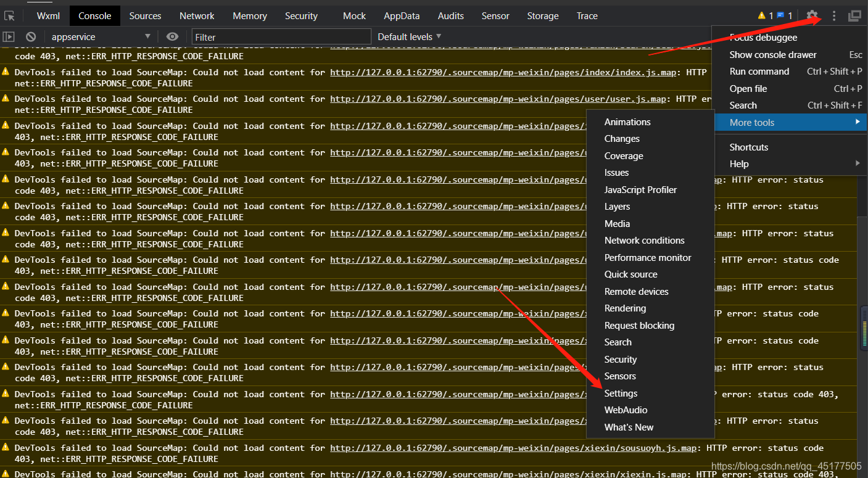
Task: Select Rendering in the submenu
Action: (x=650, y=308)
